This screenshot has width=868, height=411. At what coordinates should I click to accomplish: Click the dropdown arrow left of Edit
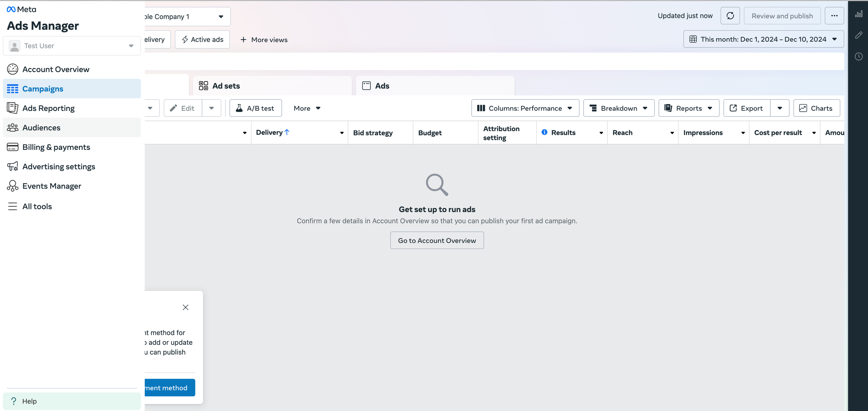[x=150, y=108]
